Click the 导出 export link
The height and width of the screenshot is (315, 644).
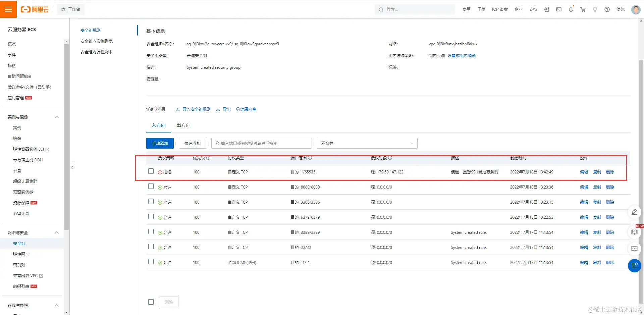[223, 109]
